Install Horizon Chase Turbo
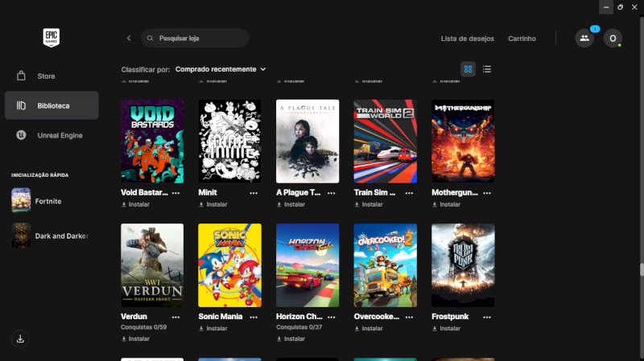This screenshot has height=361, width=644. coord(291,338)
